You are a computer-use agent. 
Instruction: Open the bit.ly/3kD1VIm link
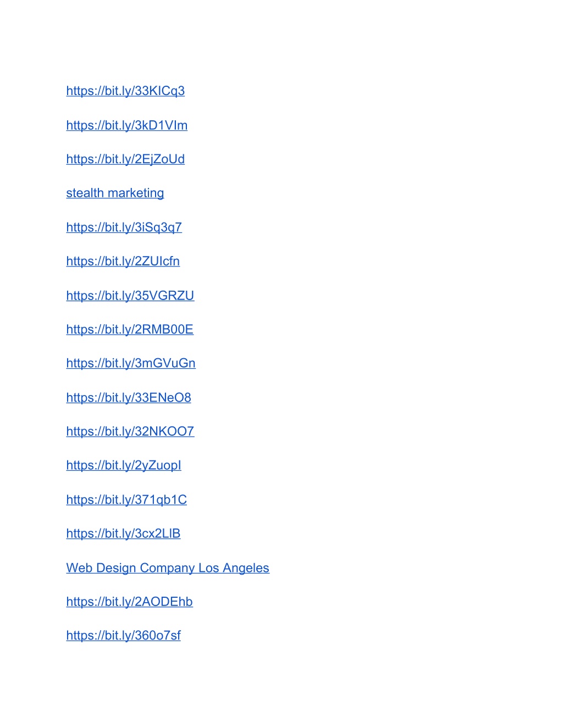[127, 125]
